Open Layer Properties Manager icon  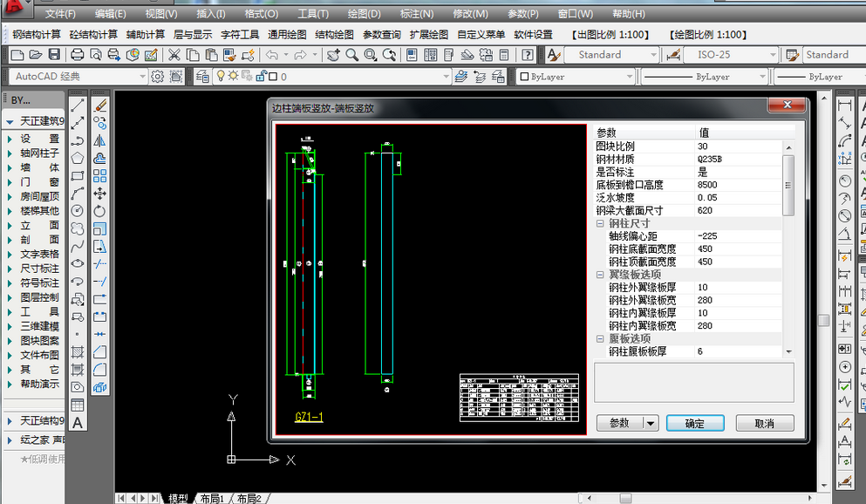202,76
